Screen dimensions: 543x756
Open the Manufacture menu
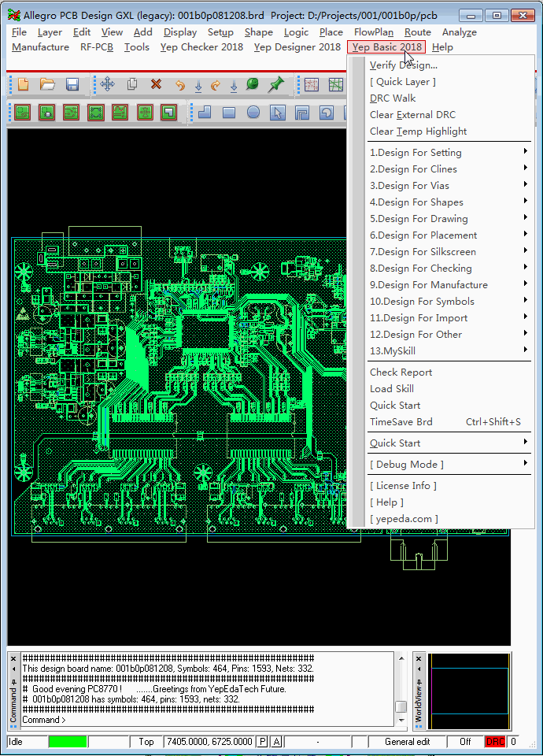(40, 47)
